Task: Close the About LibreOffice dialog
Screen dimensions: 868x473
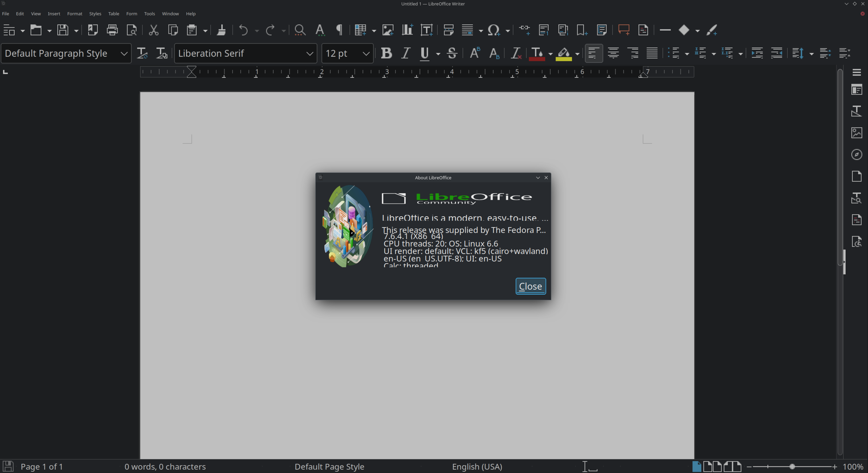Action: point(530,286)
